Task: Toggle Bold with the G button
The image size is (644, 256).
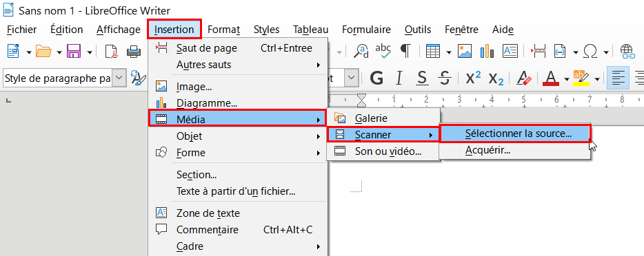Action: pyautogui.click(x=376, y=77)
